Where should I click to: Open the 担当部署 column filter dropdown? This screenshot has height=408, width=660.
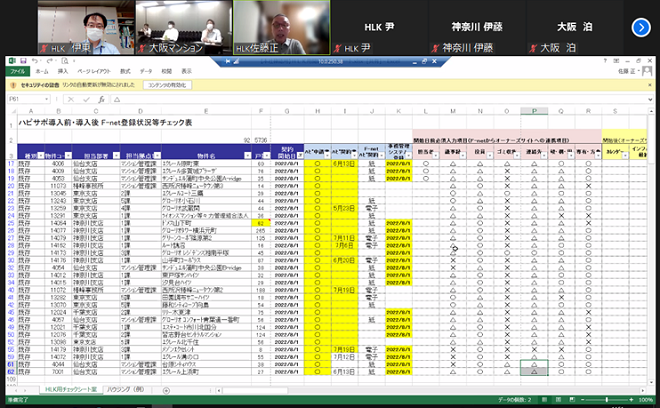(116, 155)
